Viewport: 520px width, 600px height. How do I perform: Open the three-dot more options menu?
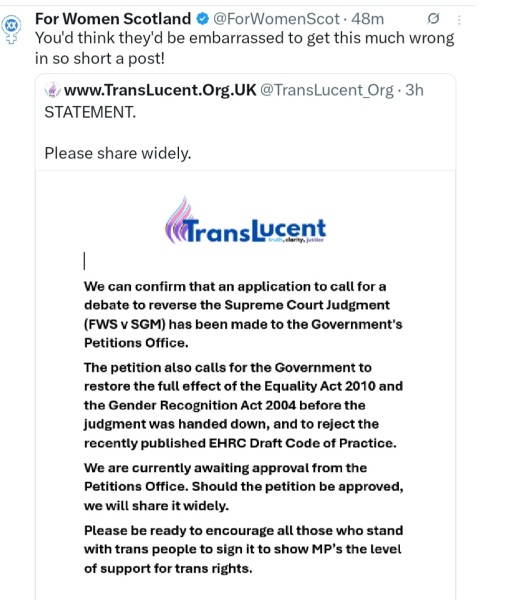(x=459, y=20)
